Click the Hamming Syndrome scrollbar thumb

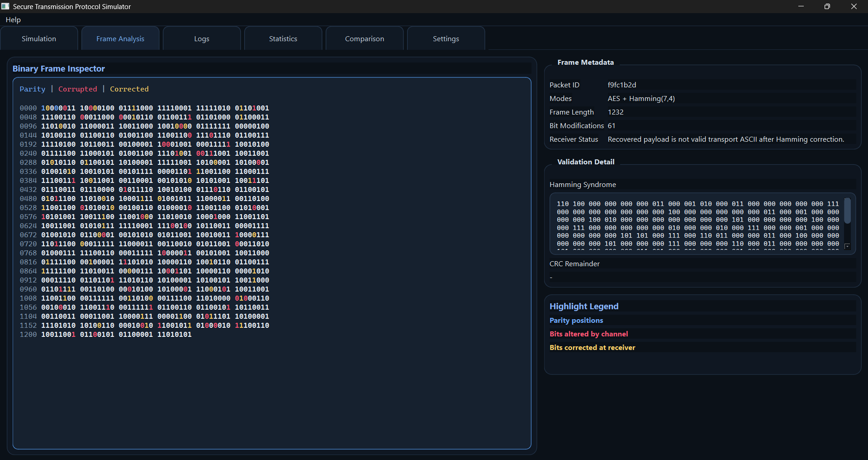point(848,211)
